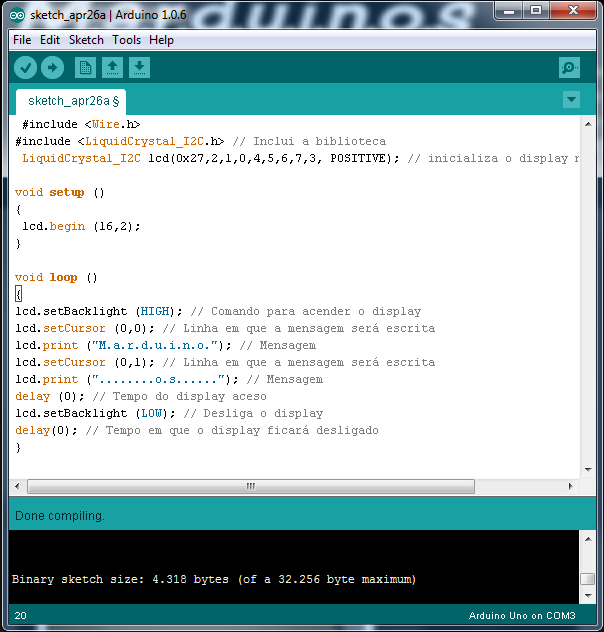
Task: Save the sketch with the Save icon
Action: pyautogui.click(x=139, y=67)
